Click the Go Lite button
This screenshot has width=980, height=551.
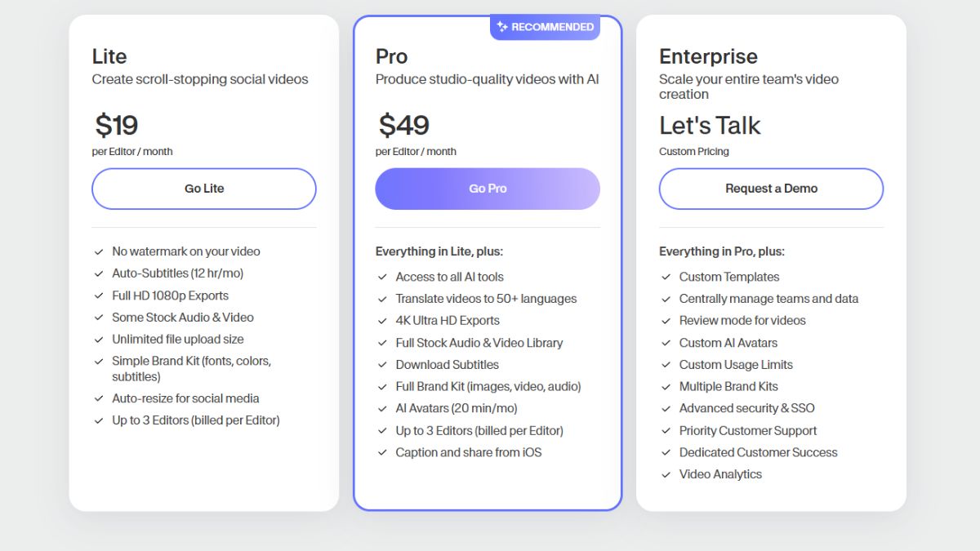pos(203,189)
